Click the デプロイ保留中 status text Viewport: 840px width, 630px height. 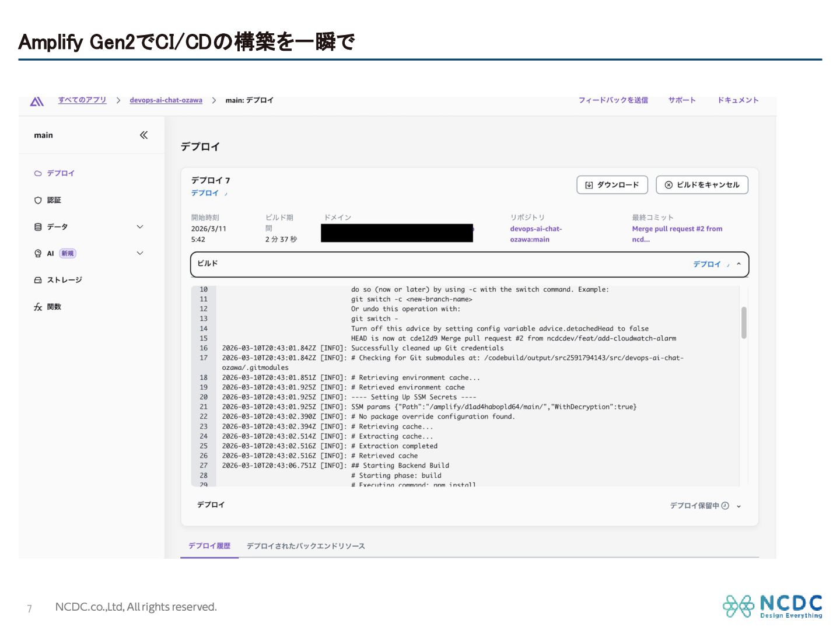coord(694,506)
